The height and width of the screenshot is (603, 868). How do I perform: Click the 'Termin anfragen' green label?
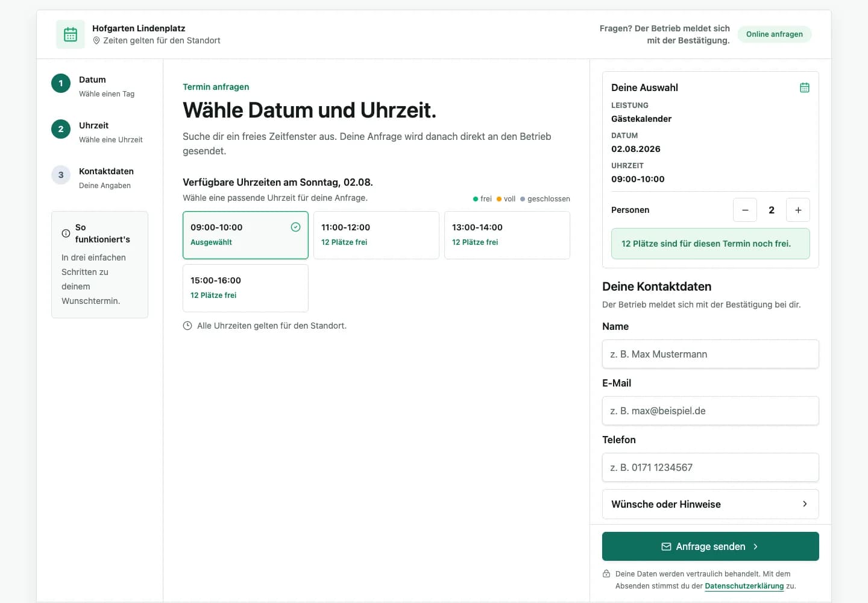pyautogui.click(x=216, y=87)
